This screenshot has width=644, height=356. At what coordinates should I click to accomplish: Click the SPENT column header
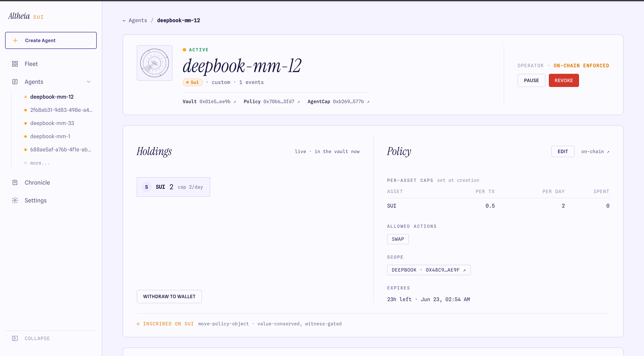(601, 192)
